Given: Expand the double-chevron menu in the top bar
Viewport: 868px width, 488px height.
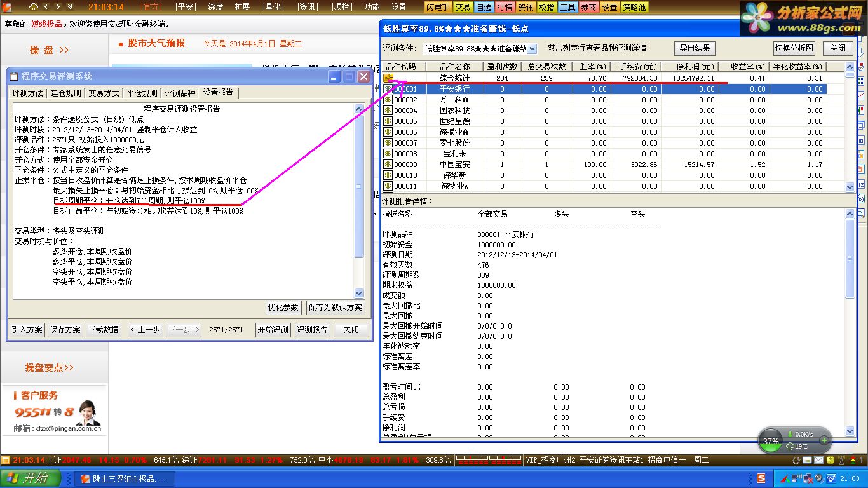Looking at the screenshot, I should click(72, 7).
